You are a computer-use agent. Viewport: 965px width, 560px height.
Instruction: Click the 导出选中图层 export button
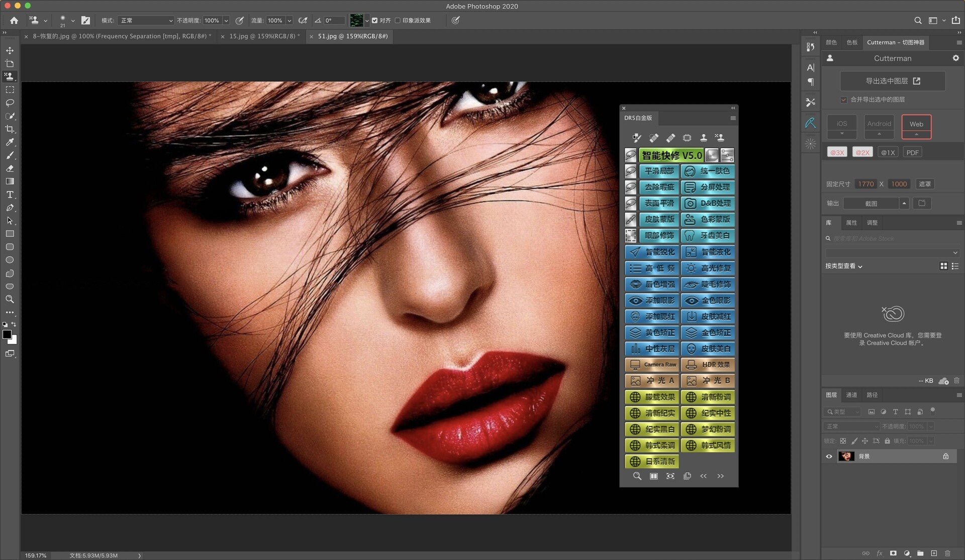892,81
